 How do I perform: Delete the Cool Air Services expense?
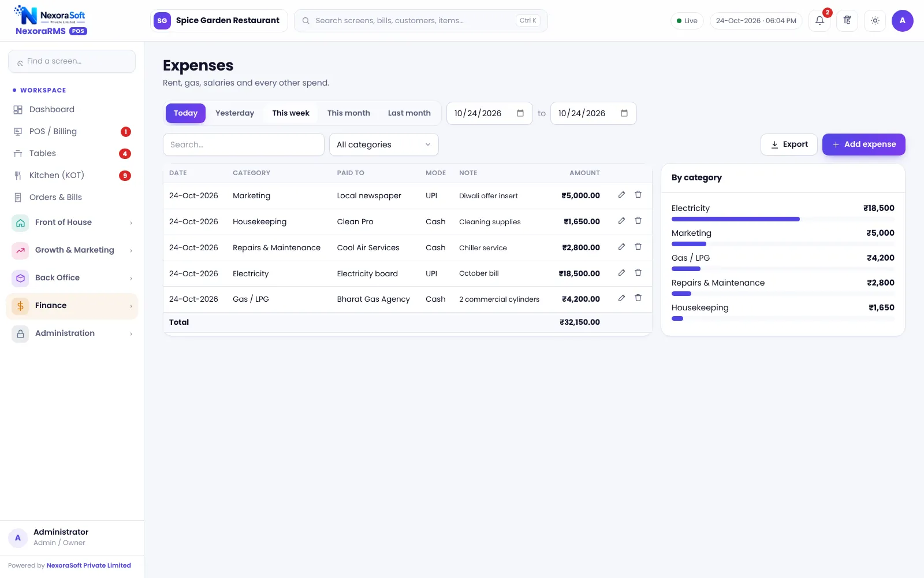(x=638, y=247)
